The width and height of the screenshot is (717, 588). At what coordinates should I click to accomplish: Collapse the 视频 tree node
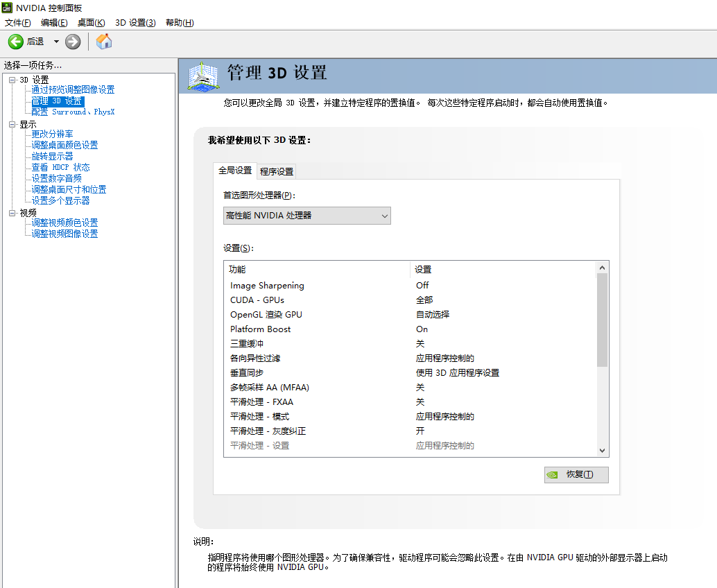click(12, 213)
